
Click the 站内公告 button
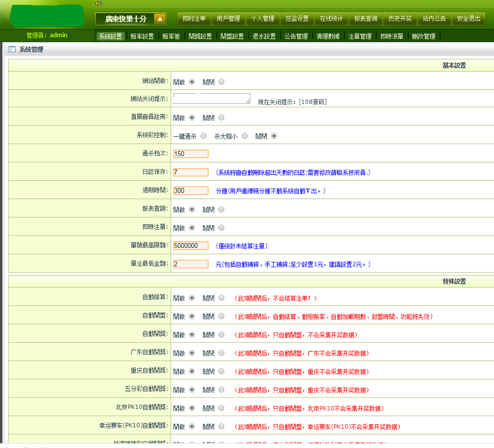[x=434, y=19]
